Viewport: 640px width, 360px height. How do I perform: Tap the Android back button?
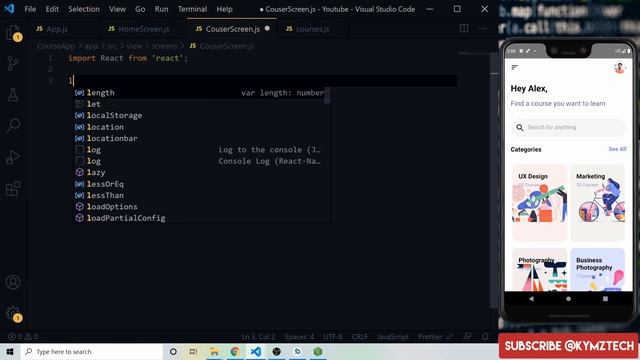531,299
